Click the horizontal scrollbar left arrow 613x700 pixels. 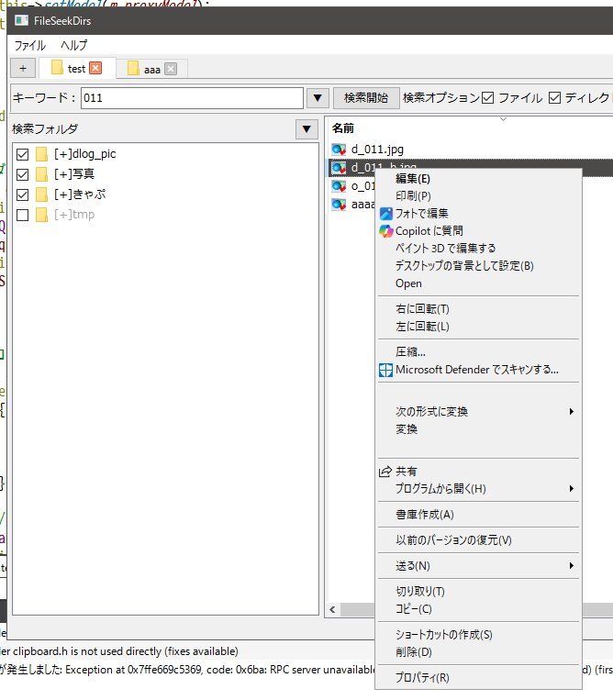pyautogui.click(x=334, y=610)
